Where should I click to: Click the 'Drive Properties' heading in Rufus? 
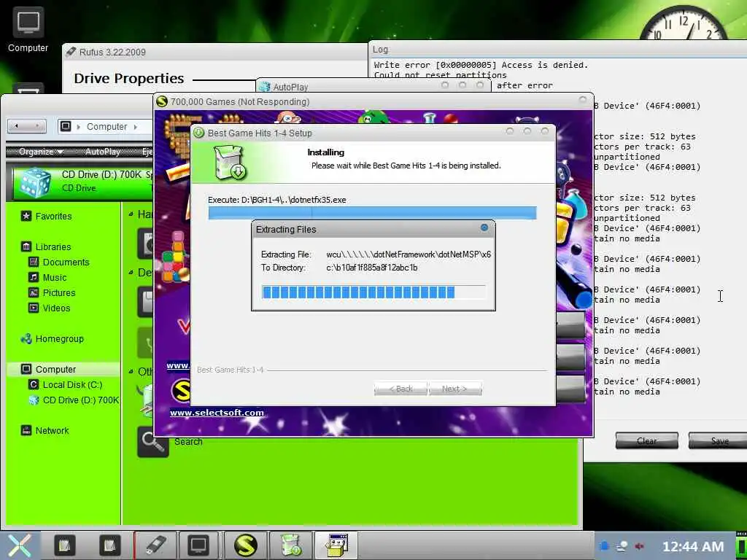coord(128,78)
